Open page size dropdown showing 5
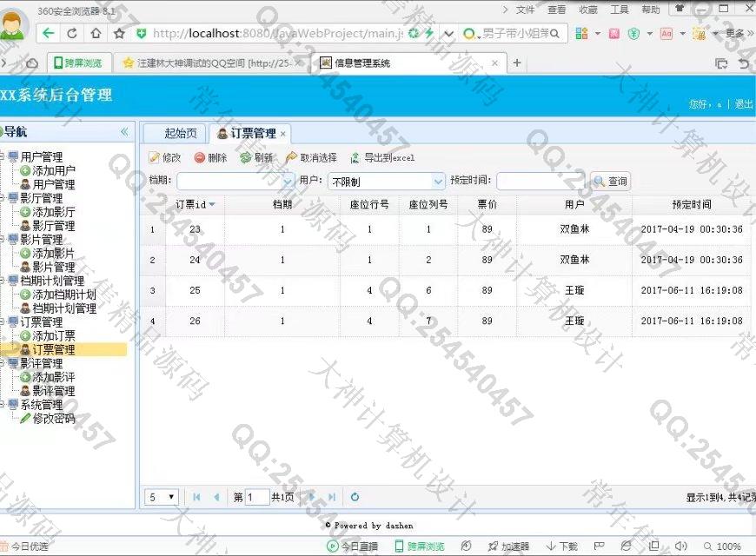 [162, 497]
